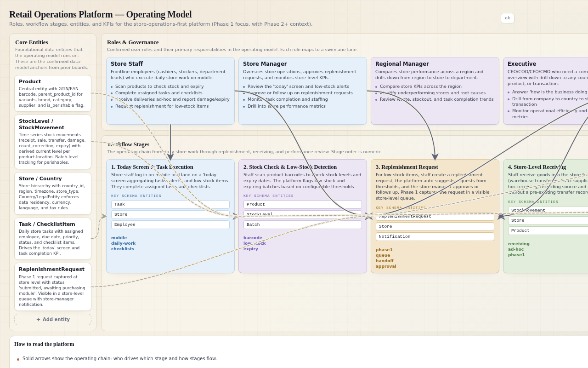
Task: Click Batch entity chip in stage 2
Action: tap(303, 224)
